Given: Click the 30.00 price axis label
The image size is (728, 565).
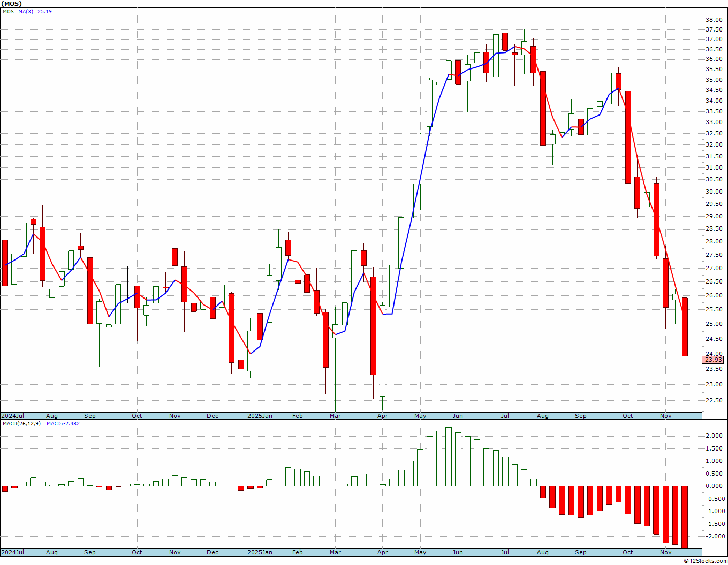Looking at the screenshot, I should point(713,192).
